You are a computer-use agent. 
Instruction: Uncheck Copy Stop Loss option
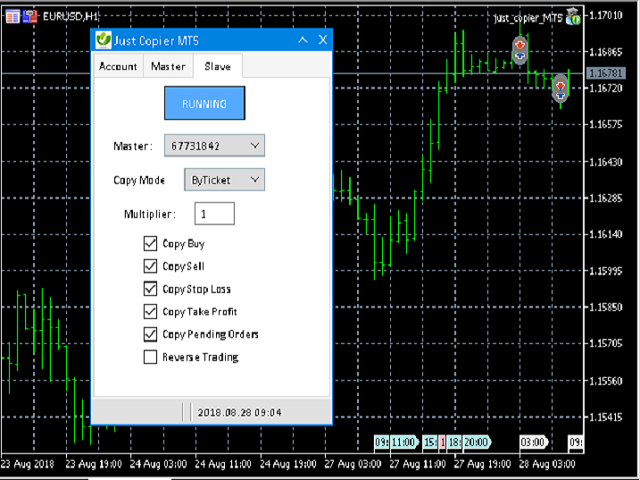point(151,289)
